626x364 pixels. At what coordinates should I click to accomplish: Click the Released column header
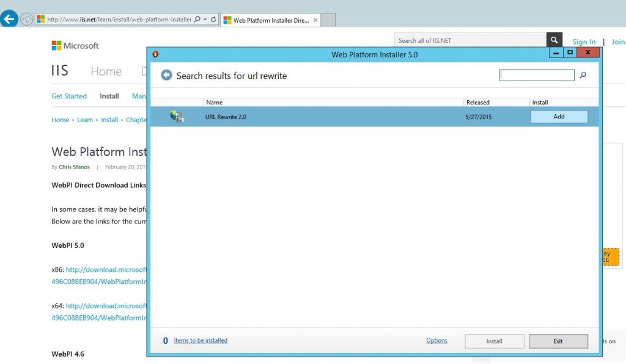pyautogui.click(x=496, y=103)
